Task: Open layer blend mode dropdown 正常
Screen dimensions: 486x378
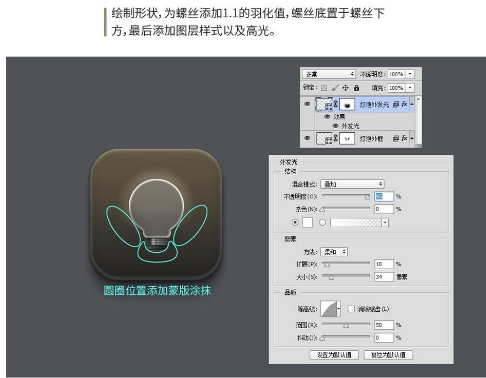Action: (329, 74)
